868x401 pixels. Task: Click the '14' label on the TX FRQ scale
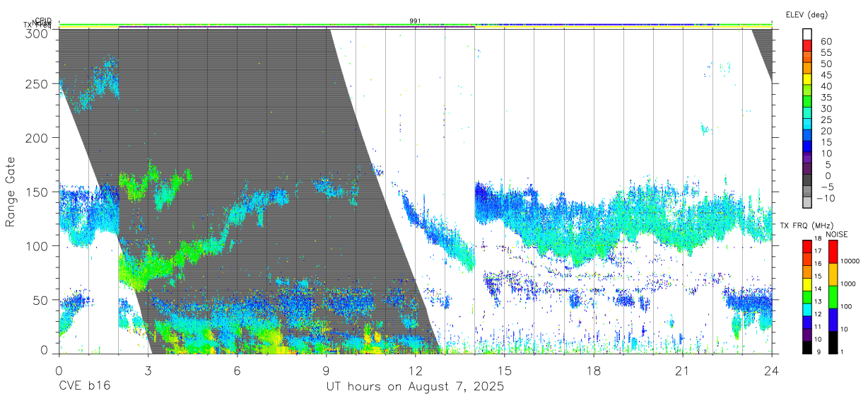[819, 289]
